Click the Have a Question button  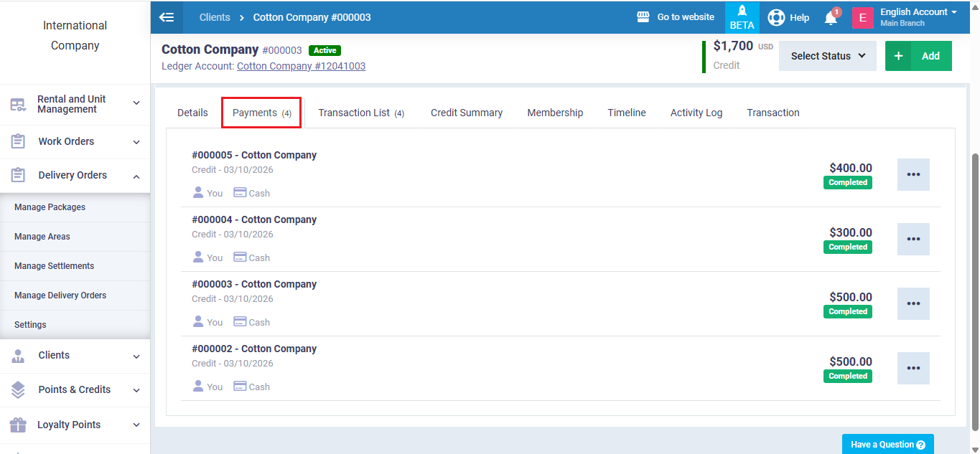(x=887, y=445)
